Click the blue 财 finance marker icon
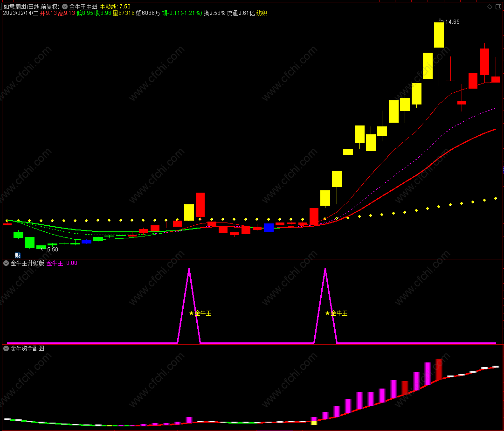The image size is (504, 431). point(18,255)
